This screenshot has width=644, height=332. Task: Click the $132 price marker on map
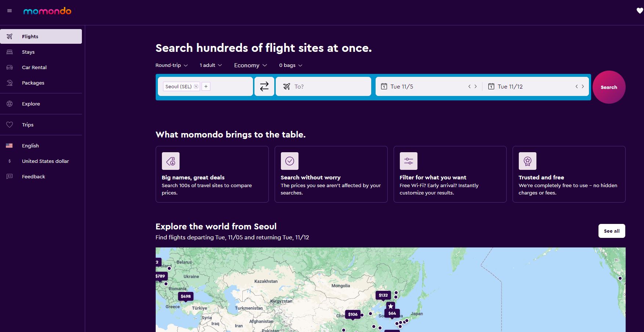(383, 295)
